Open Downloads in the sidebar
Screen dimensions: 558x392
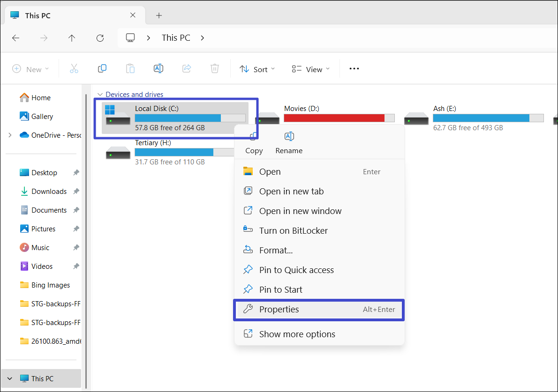coord(49,191)
